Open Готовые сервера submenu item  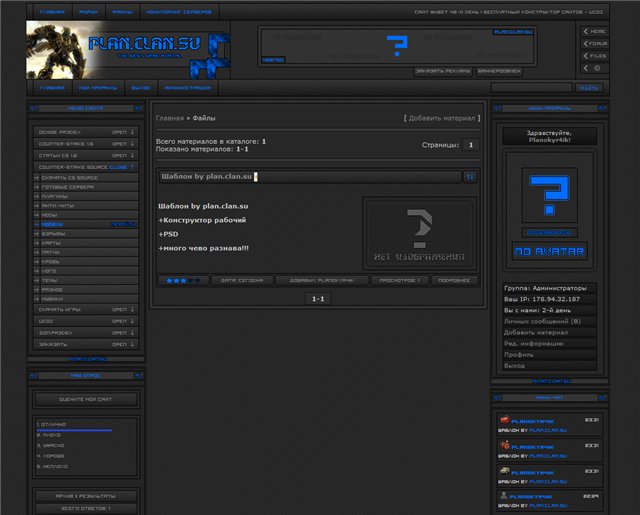pyautogui.click(x=87, y=187)
